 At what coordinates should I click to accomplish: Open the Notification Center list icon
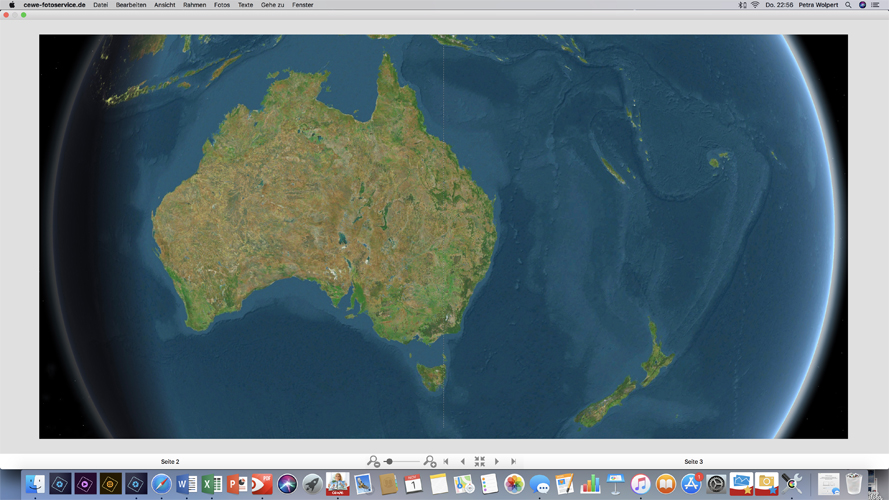click(x=875, y=5)
